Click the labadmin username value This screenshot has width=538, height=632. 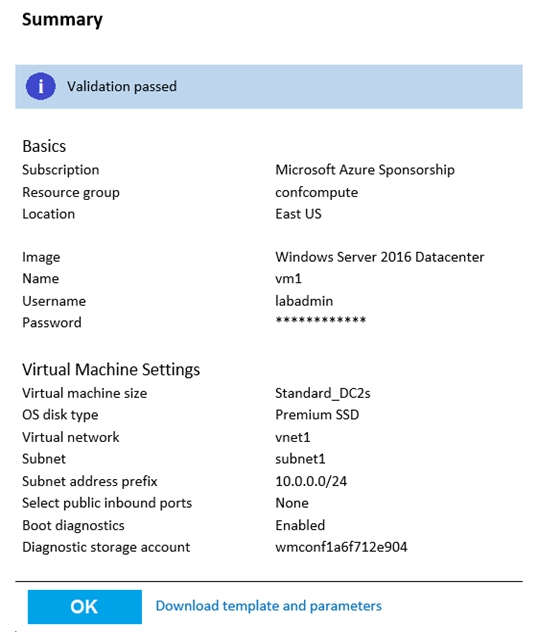click(304, 301)
